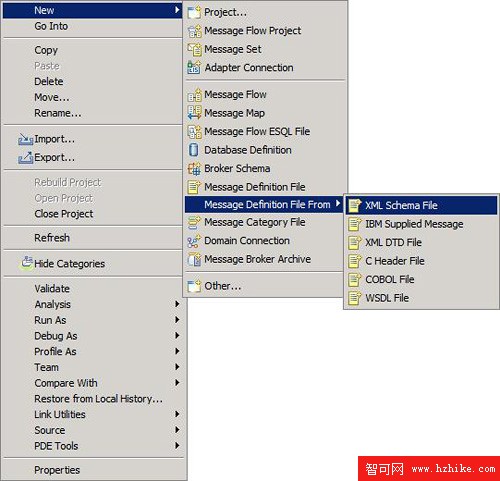Expand the Debug As submenu arrow
The image size is (500, 481).
(x=177, y=335)
